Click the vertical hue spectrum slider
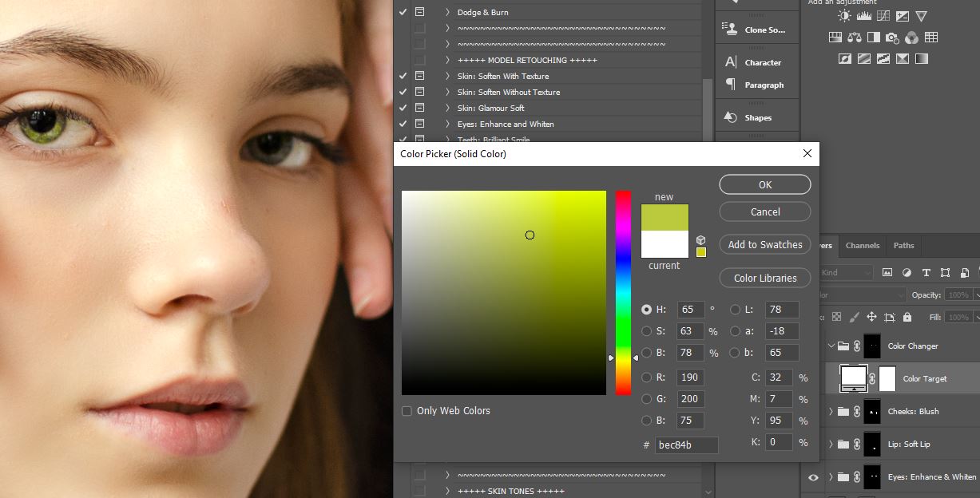This screenshot has height=498, width=980. [623, 292]
